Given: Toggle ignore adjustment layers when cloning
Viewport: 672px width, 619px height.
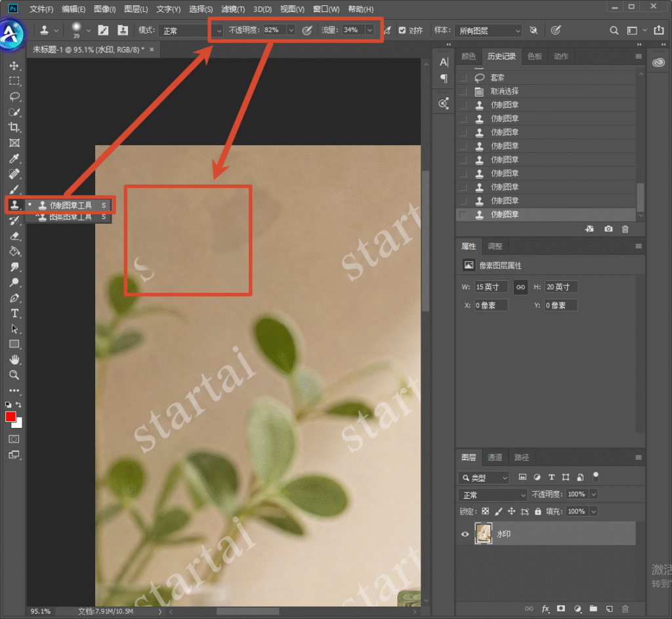Looking at the screenshot, I should click(x=533, y=30).
